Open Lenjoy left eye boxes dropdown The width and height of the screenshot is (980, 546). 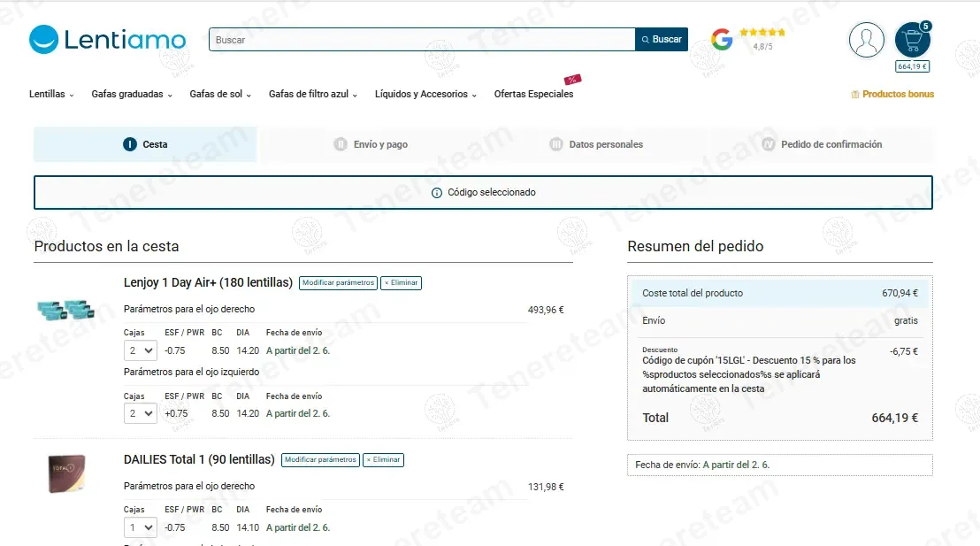(140, 413)
